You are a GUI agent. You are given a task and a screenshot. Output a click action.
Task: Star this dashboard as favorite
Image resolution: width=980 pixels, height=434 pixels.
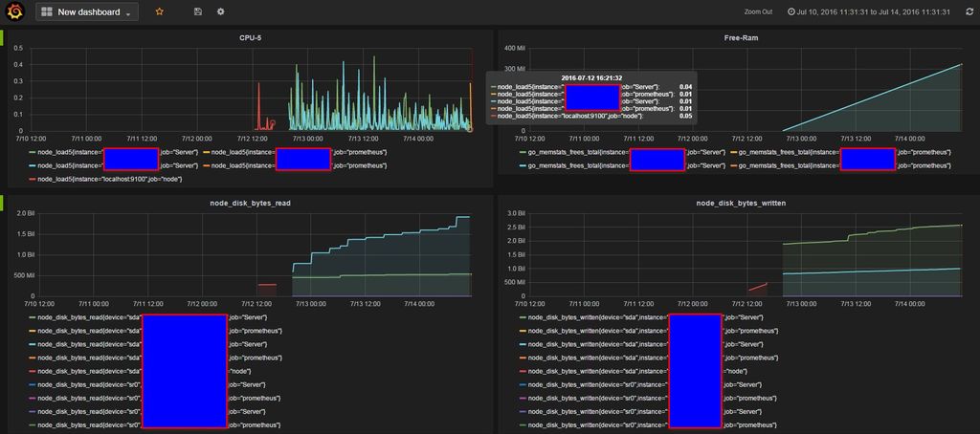tap(160, 11)
